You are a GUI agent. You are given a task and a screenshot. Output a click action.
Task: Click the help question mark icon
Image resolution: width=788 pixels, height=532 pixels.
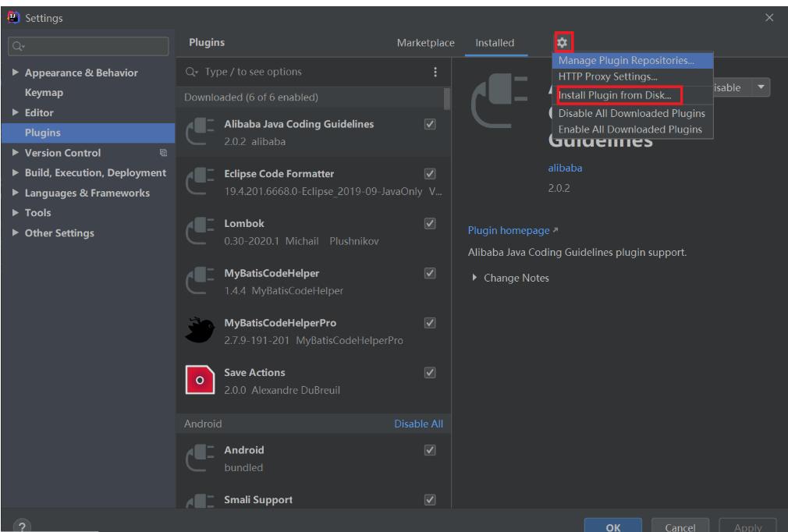pos(16,525)
